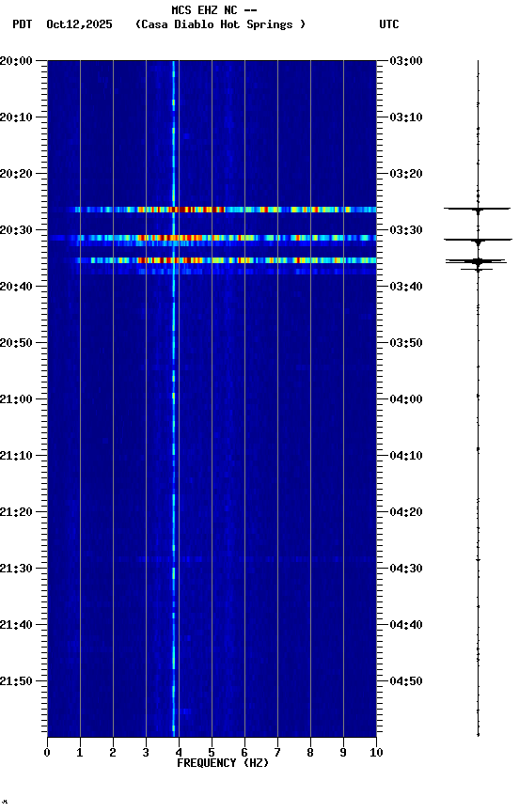Click the second spectrogram event band near 20:31
Screen dimensions: 519x812
[212, 238]
